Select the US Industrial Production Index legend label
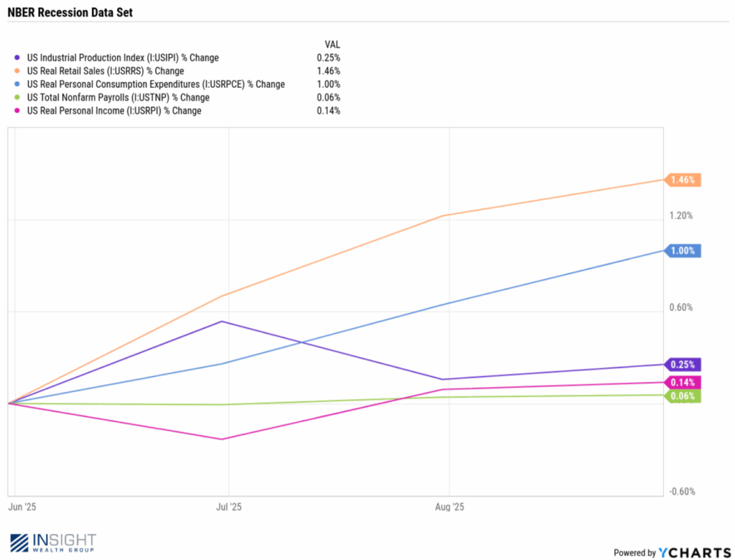 (122, 58)
